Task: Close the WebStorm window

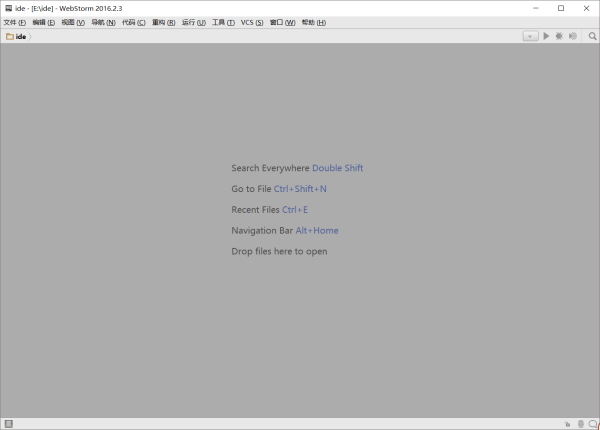Action: pos(586,8)
